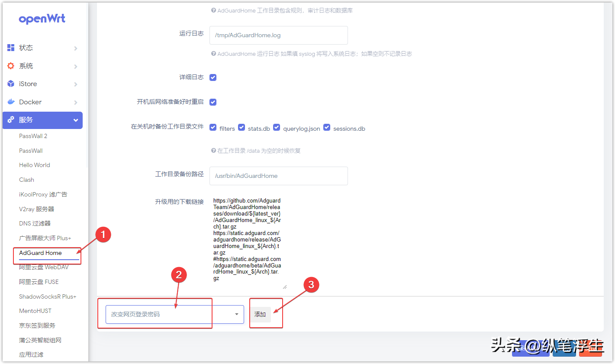Uncheck the querylog.json backup checkbox
This screenshot has width=615, height=364.
point(277,127)
